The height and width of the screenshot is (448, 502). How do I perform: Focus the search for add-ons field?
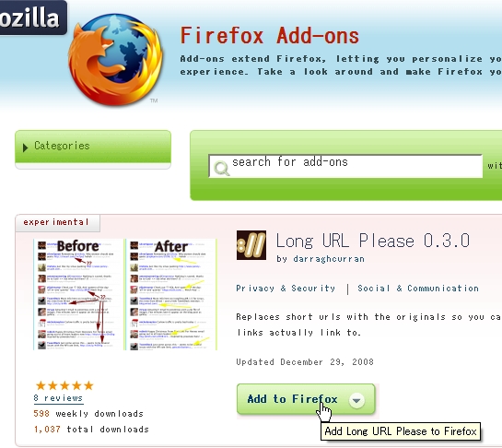coord(345,166)
